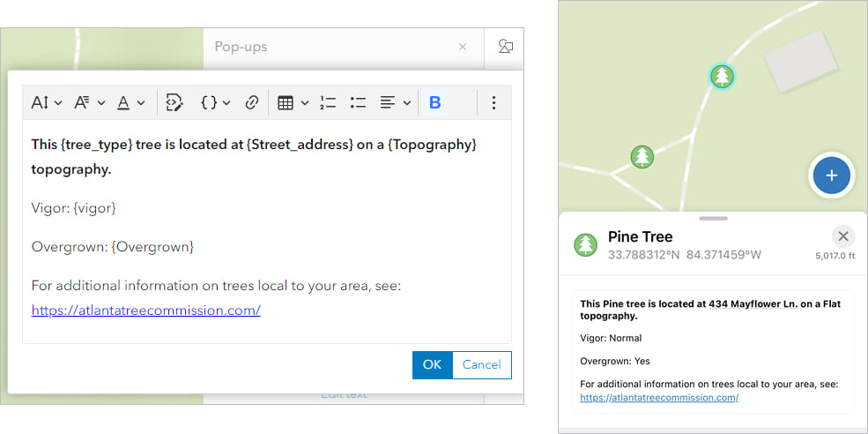The width and height of the screenshot is (868, 434).
Task: Click the source code editing icon
Action: tap(174, 102)
